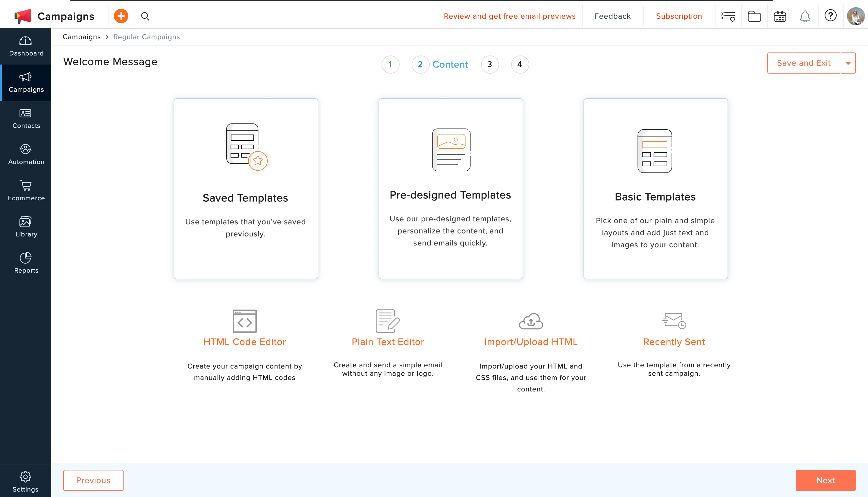
Task: Select Campaigns in the sidebar
Action: [x=26, y=83]
